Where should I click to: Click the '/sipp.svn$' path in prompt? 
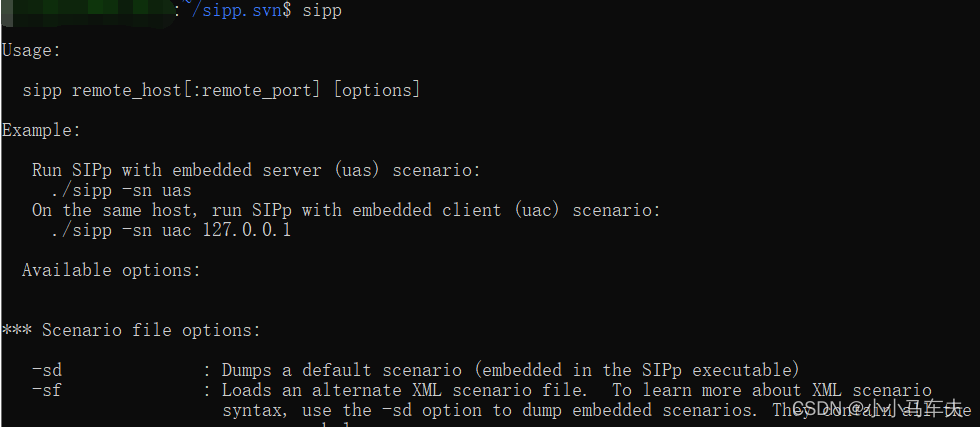coord(241,11)
